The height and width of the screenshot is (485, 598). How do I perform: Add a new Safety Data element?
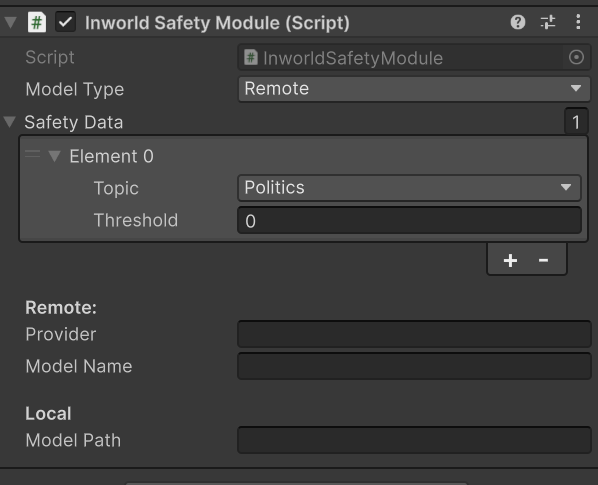tap(510, 260)
